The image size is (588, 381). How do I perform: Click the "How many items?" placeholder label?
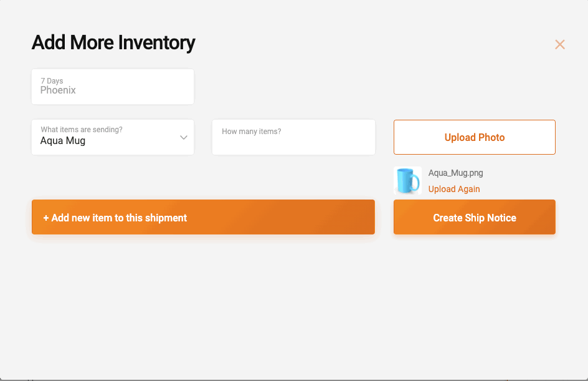(252, 132)
